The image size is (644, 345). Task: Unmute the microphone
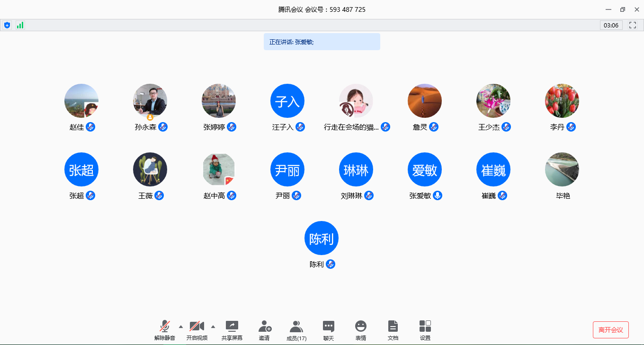165,327
